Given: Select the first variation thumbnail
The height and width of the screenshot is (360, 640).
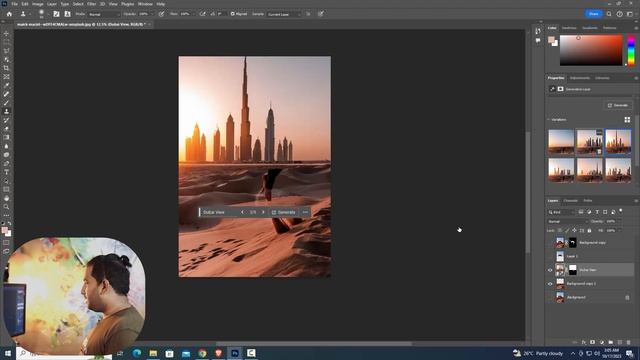Looking at the screenshot, I should (x=561, y=142).
